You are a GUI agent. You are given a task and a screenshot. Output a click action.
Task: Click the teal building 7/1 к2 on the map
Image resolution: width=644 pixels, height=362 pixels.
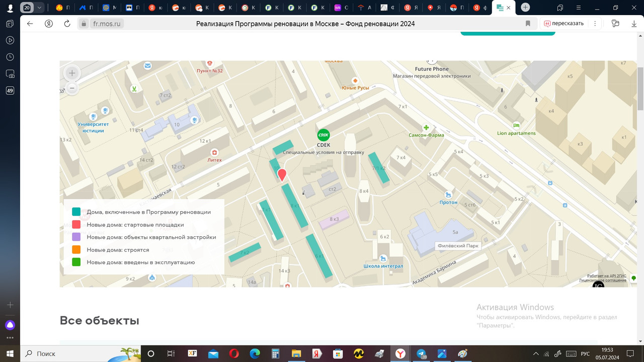coord(379,167)
